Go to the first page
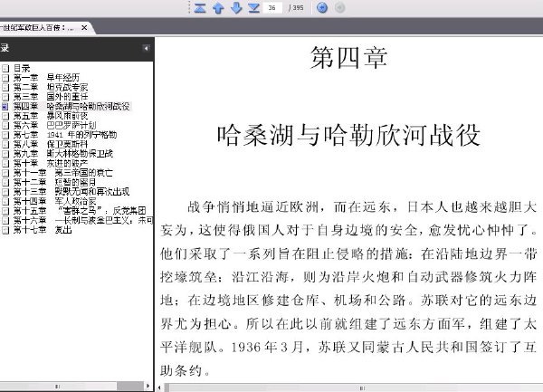Screen dimensions: 543x392 click(x=200, y=7)
